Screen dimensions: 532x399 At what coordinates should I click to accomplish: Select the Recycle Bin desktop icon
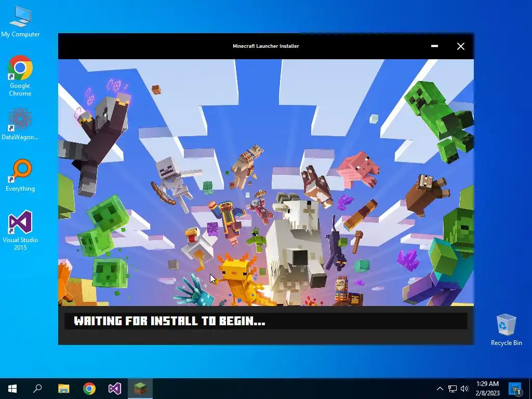pos(506,330)
